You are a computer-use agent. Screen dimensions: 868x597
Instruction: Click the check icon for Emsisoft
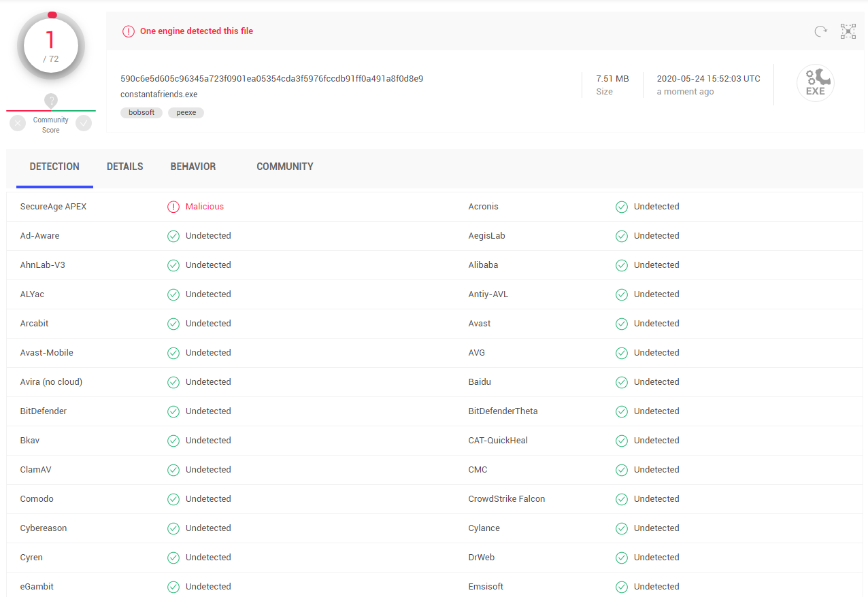point(622,587)
